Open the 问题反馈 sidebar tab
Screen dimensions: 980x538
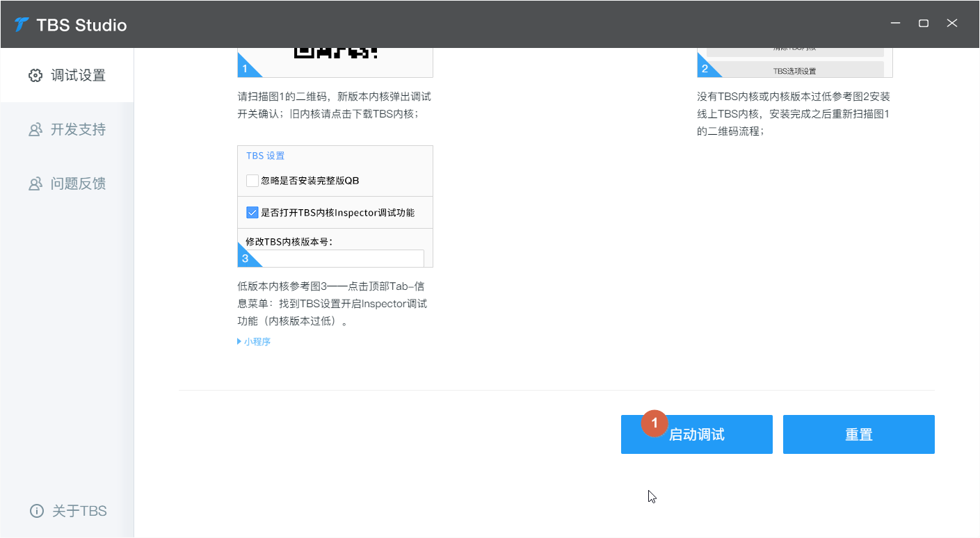[67, 184]
